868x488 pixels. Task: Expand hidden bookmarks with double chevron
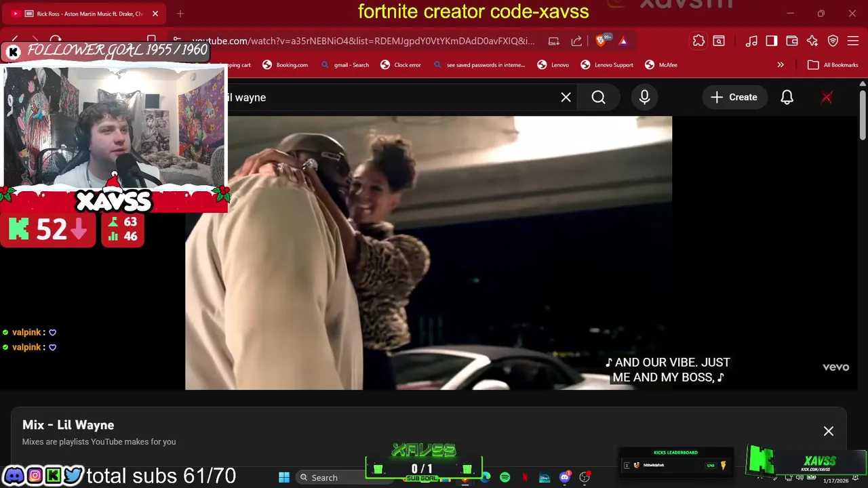click(780, 65)
